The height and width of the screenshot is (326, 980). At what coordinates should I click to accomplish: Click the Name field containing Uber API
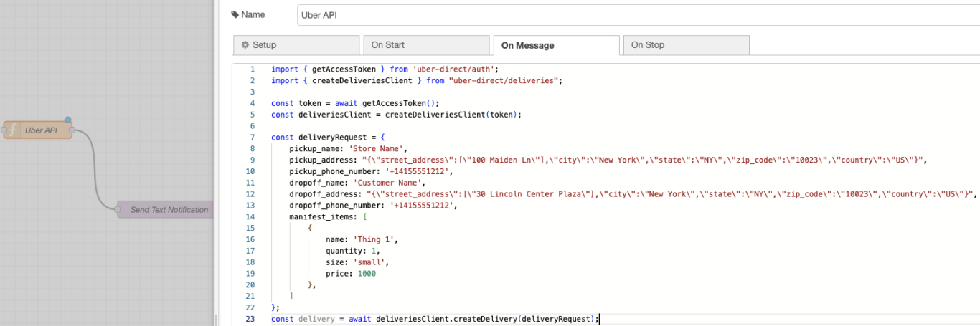click(x=638, y=15)
